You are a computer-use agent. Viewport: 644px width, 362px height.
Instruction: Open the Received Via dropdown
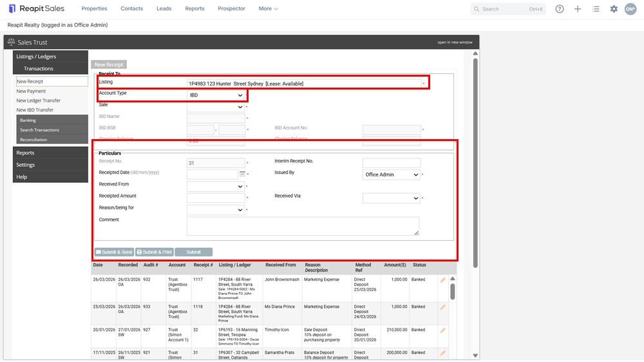(x=392, y=198)
